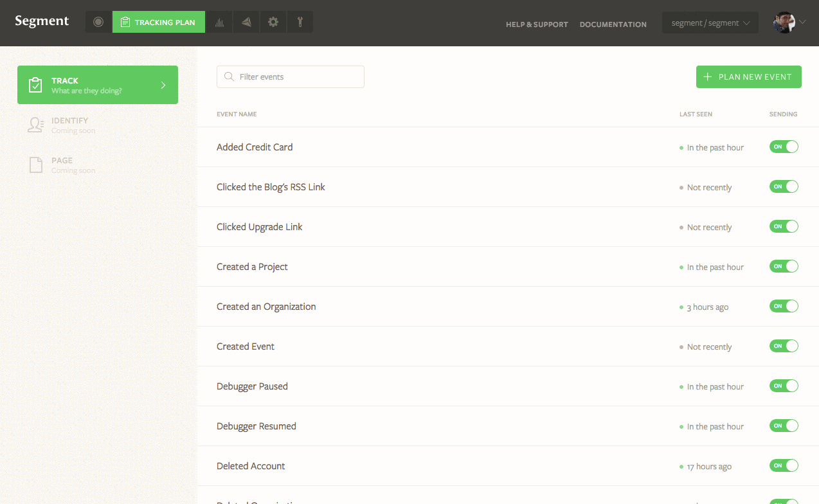Click 'In the past hour' for Added Credit Card
This screenshot has height=504, width=819.
[715, 148]
